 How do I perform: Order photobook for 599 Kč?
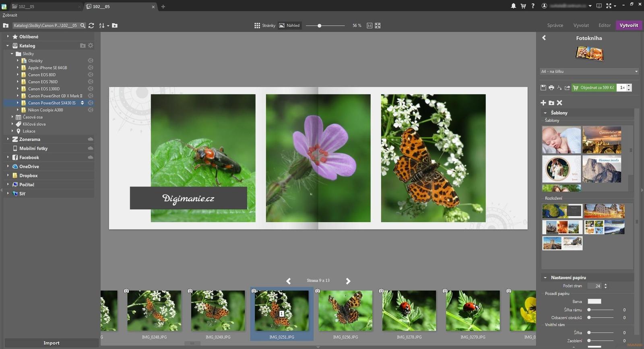(x=594, y=87)
